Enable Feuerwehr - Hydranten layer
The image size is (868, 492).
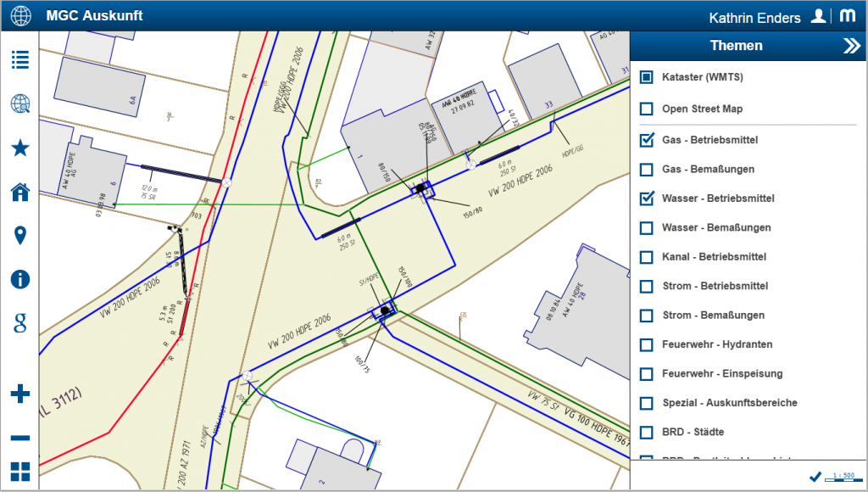(647, 344)
